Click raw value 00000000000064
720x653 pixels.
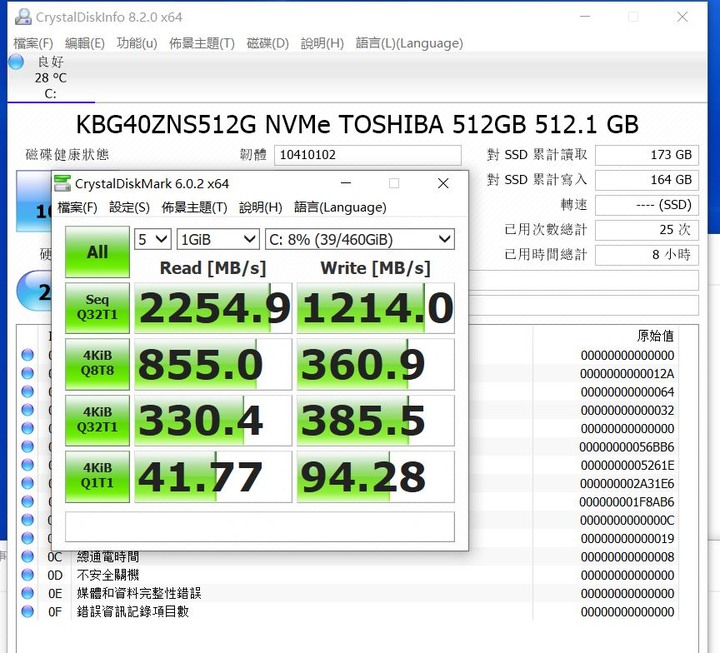pyautogui.click(x=627, y=392)
